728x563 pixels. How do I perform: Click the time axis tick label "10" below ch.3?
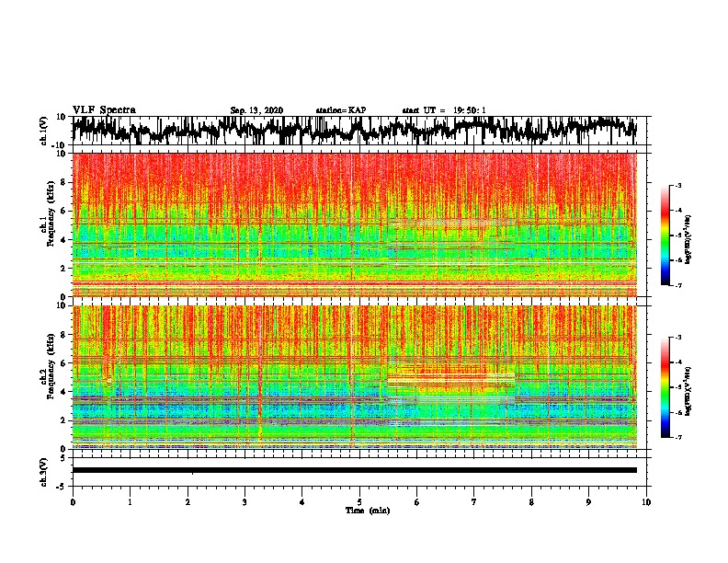[646, 502]
